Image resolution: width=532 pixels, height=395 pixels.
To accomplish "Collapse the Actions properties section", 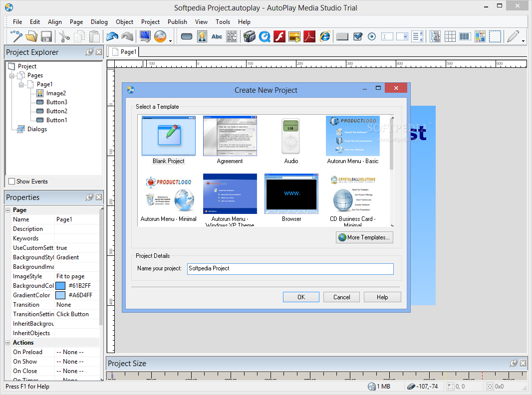I will 8,343.
